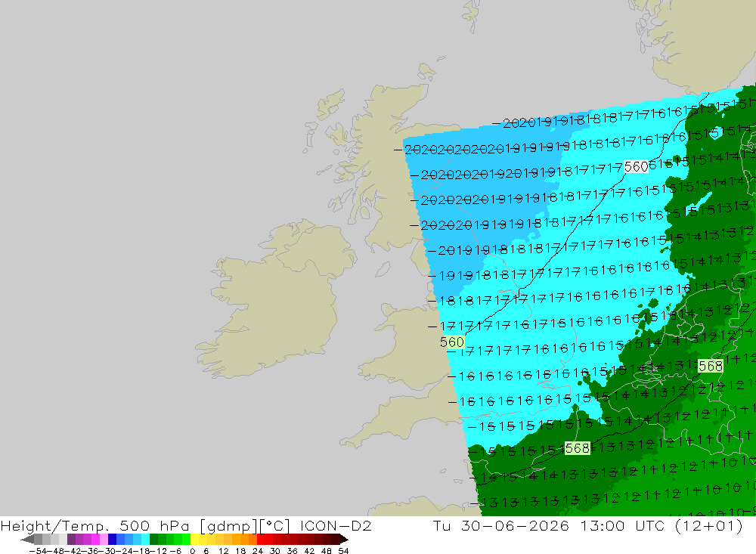Select the pale pink swatch in the legend
This screenshot has height=554, width=756.
(104, 540)
